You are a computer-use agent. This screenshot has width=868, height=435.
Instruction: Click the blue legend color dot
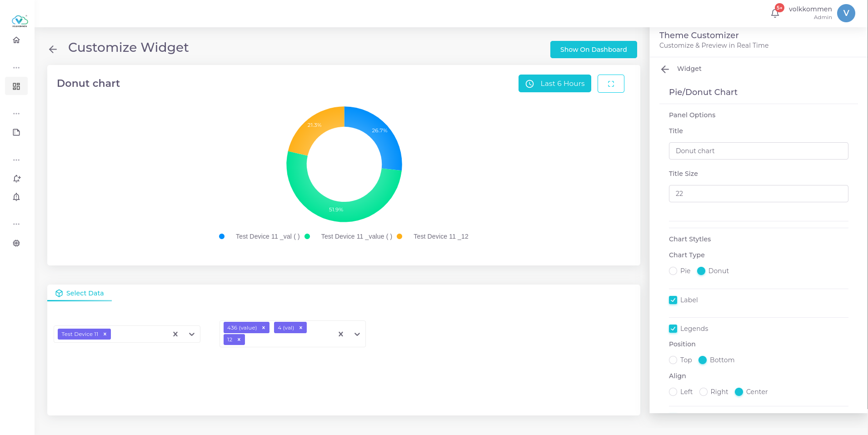222,236
